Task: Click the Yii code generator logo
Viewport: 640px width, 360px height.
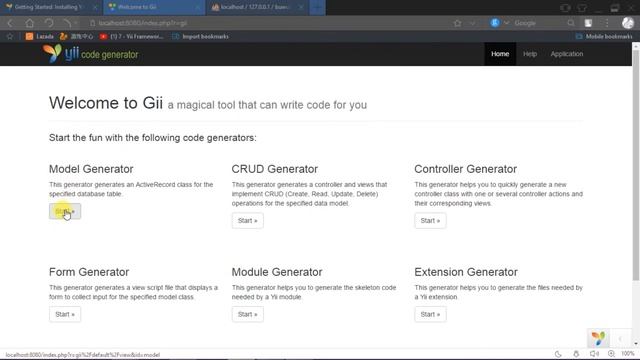Action: (x=90, y=54)
